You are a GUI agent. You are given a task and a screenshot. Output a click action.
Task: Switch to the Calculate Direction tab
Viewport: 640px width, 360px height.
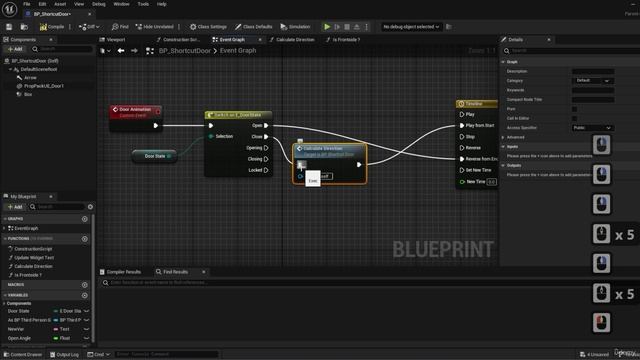(x=292, y=40)
